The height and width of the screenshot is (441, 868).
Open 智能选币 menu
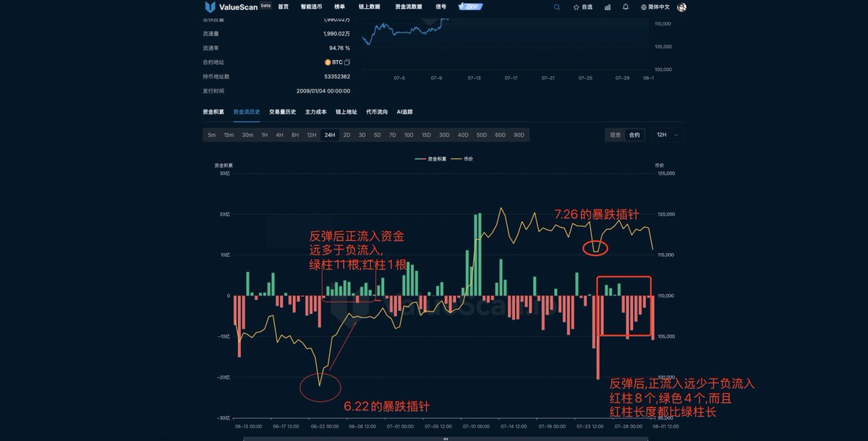[310, 7]
